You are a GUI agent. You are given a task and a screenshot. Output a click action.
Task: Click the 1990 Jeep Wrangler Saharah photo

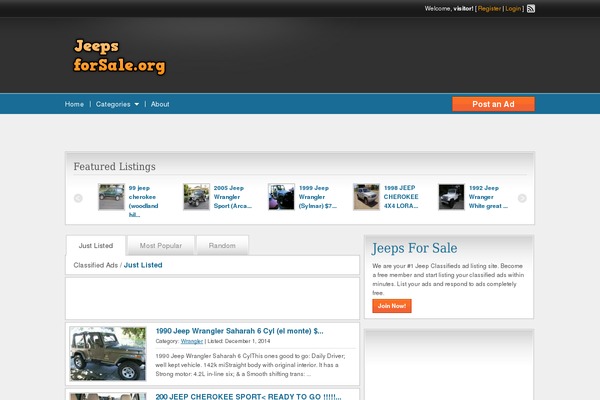coord(108,354)
